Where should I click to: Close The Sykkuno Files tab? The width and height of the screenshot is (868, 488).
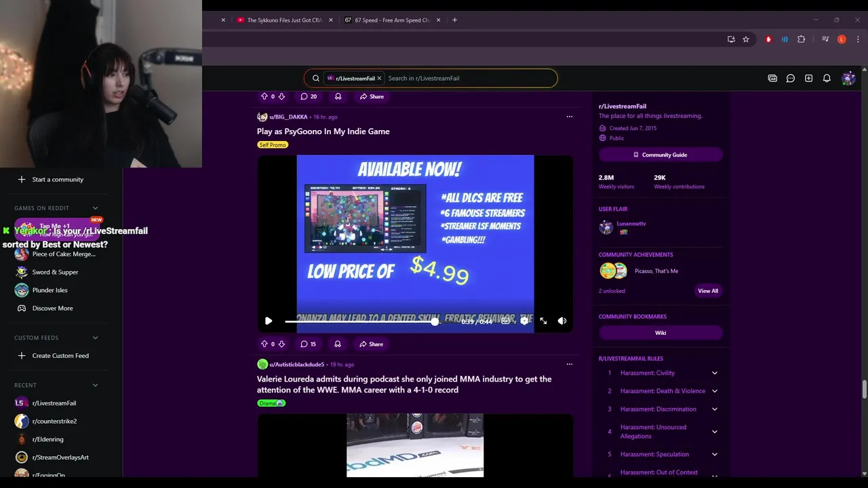pyautogui.click(x=331, y=20)
